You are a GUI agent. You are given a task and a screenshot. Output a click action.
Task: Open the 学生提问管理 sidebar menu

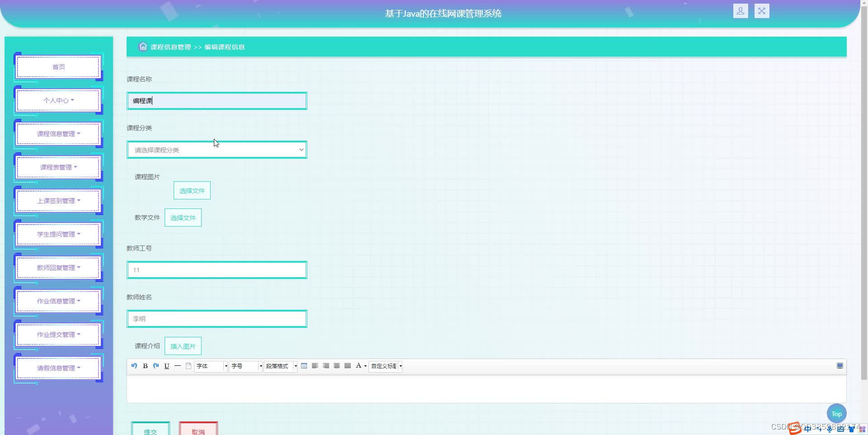[58, 234]
